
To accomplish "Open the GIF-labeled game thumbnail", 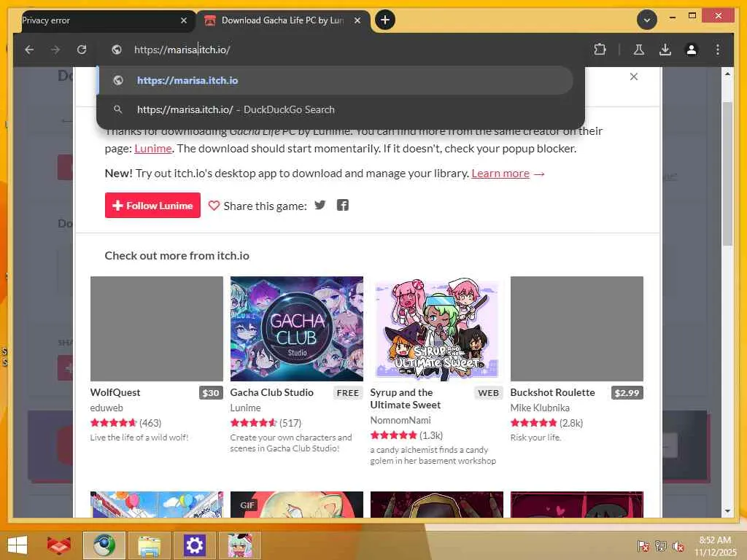I will point(297,505).
